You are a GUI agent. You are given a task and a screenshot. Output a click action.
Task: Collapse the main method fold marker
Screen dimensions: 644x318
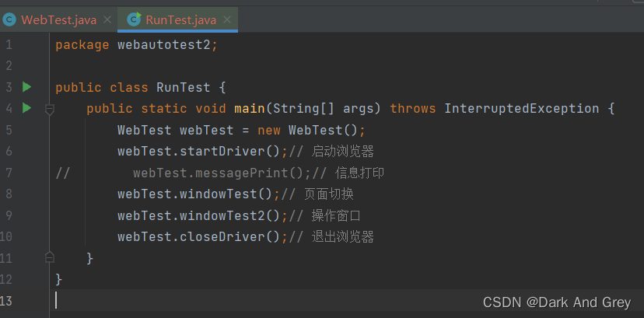click(50, 110)
